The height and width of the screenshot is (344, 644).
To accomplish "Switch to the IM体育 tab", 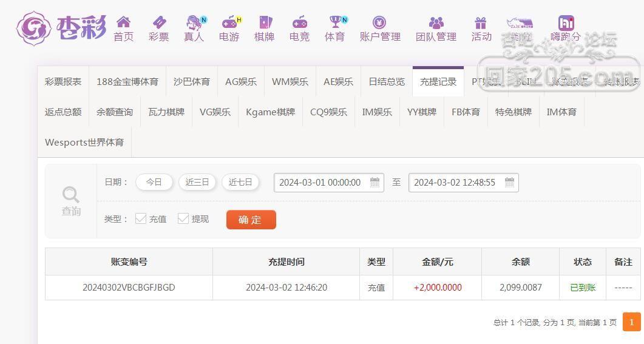I will coord(561,112).
